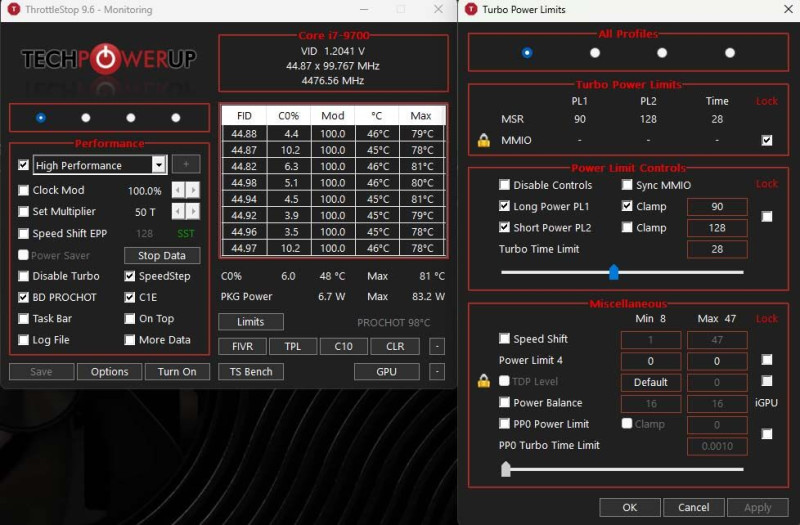
Task: Click Short Power PL2 value field 128
Action: click(x=717, y=228)
